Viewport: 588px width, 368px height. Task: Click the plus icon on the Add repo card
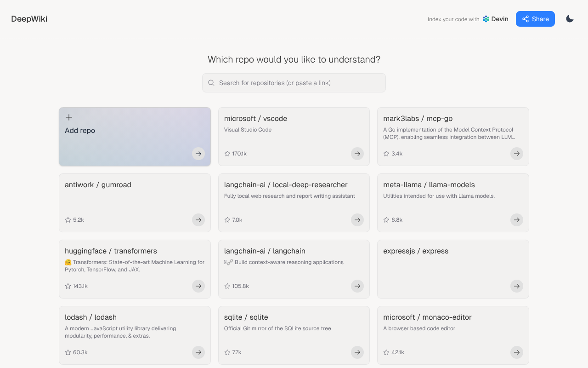68,117
